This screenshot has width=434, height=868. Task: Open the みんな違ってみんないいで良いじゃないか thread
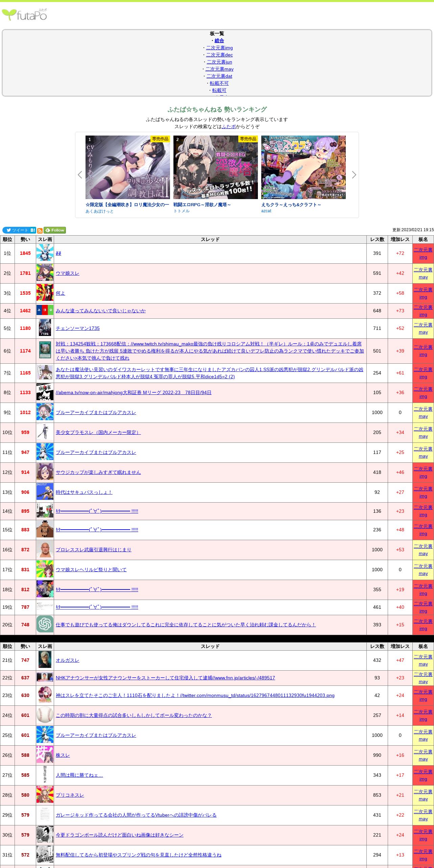tap(101, 311)
